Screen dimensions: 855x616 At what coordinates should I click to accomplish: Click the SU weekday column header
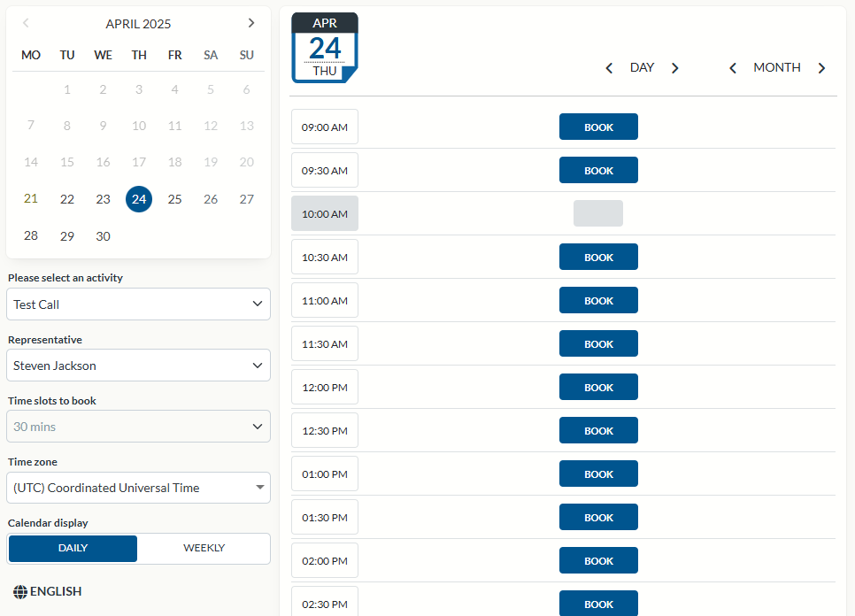click(246, 55)
